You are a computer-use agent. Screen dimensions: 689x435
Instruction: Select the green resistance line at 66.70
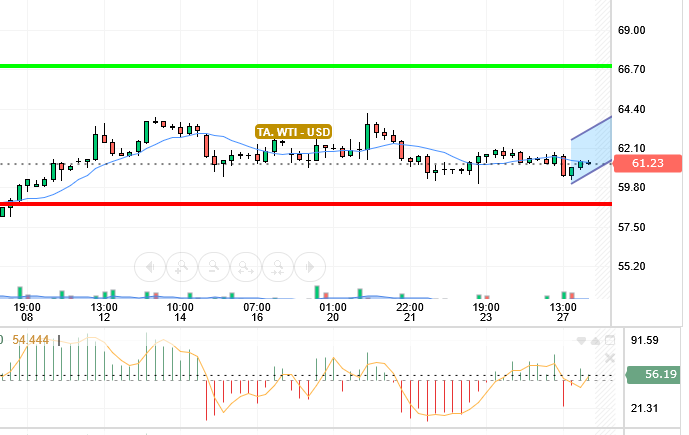(x=305, y=66)
